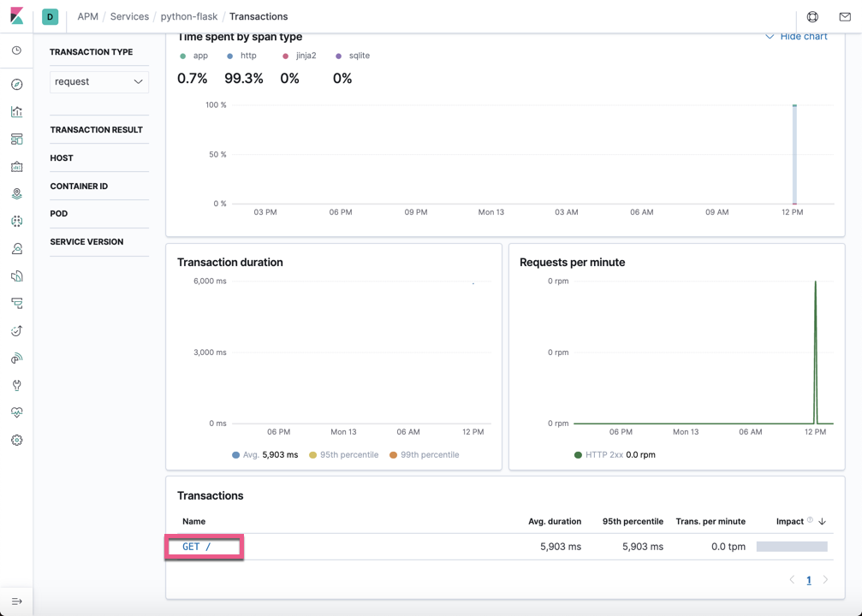Open the request transaction type dropdown
Viewport: 862px width, 616px height.
pyautogui.click(x=99, y=82)
